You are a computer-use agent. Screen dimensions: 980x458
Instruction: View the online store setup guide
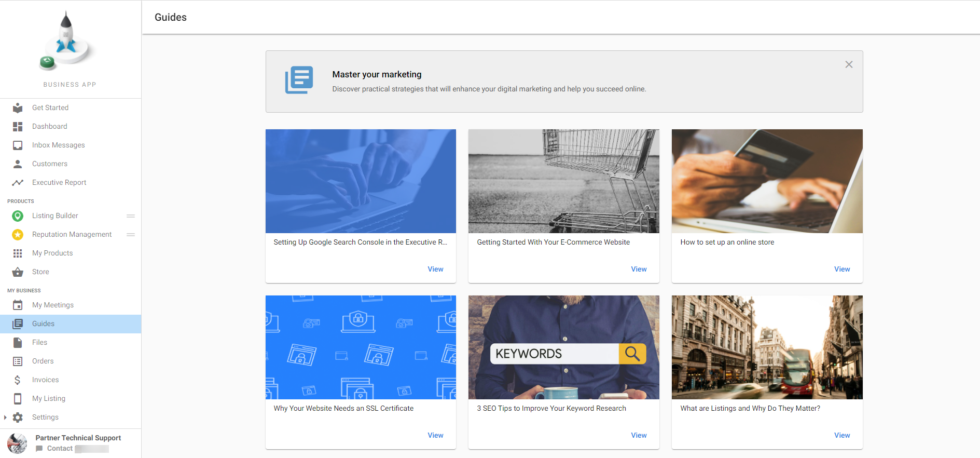point(842,269)
